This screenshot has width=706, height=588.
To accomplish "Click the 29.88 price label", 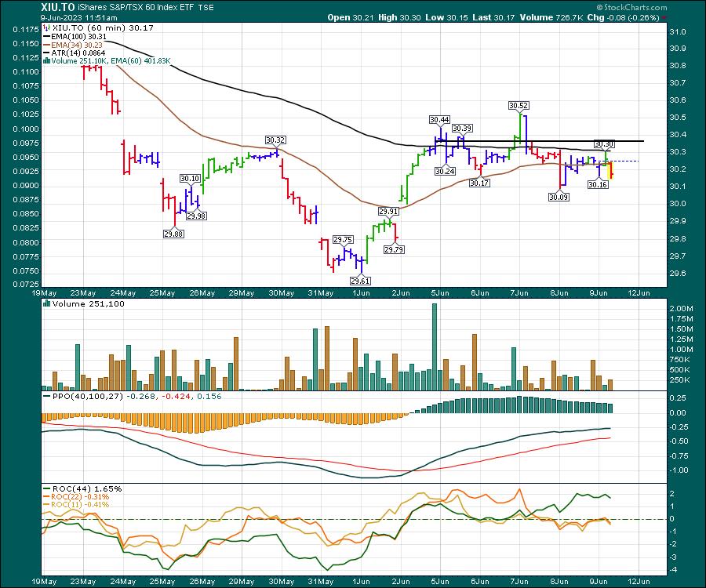I will click(x=174, y=234).
